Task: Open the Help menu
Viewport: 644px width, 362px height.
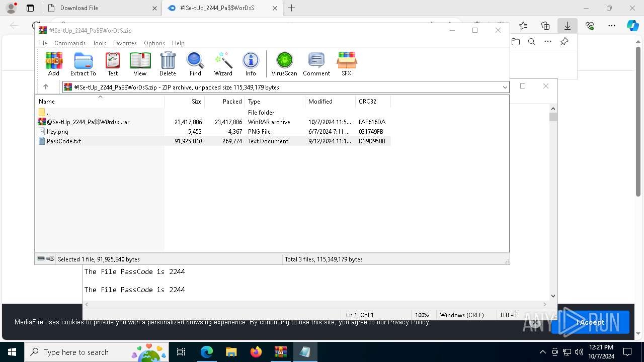Action: 178,43
